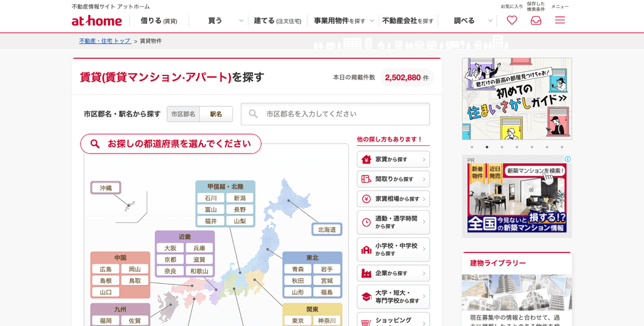Click the factory icon for 企業から探す
Viewport: 644px width, 326px height.
pyautogui.click(x=366, y=273)
